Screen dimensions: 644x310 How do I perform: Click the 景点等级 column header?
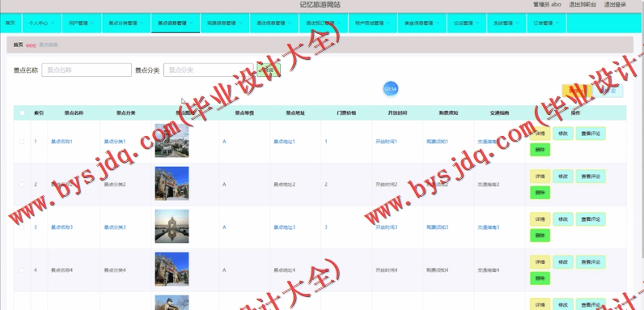(244, 113)
